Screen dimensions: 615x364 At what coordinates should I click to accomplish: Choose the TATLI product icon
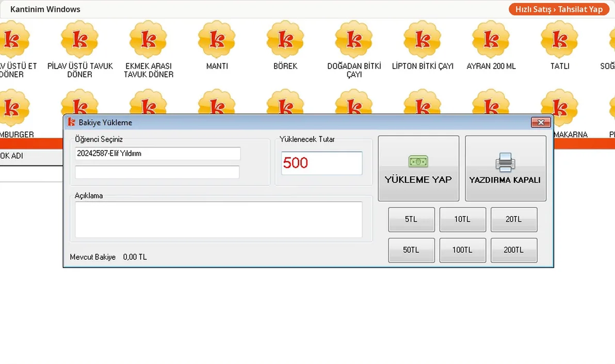coord(559,39)
